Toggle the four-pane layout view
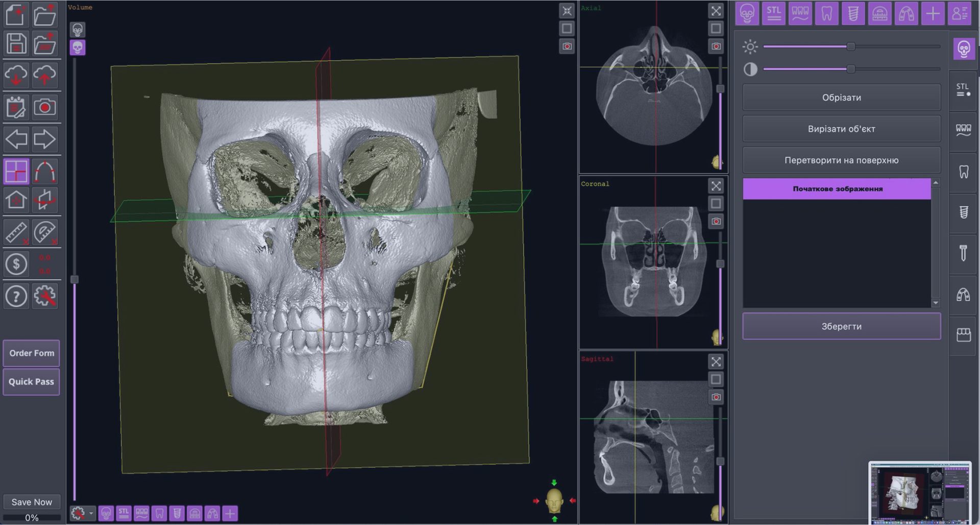 coord(16,172)
